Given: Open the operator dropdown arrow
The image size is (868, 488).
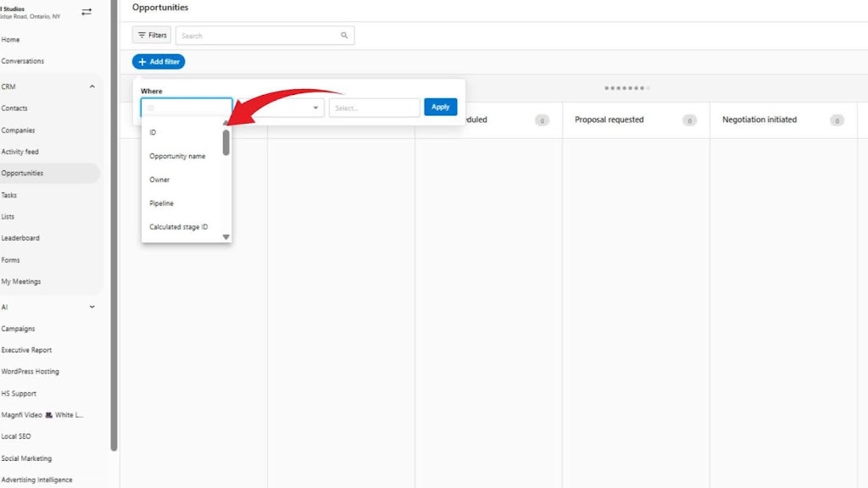Looking at the screenshot, I should point(315,108).
